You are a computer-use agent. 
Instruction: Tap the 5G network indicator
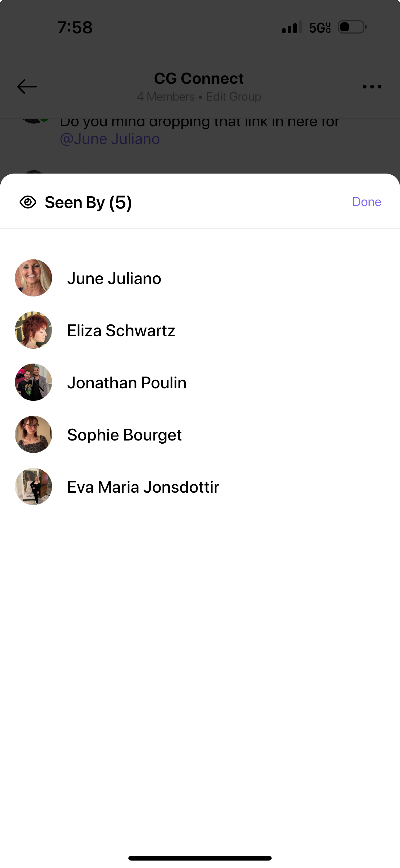point(320,28)
